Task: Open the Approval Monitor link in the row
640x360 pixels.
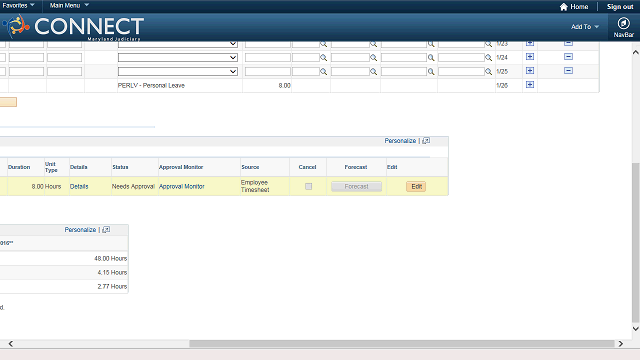Action: (x=182, y=187)
